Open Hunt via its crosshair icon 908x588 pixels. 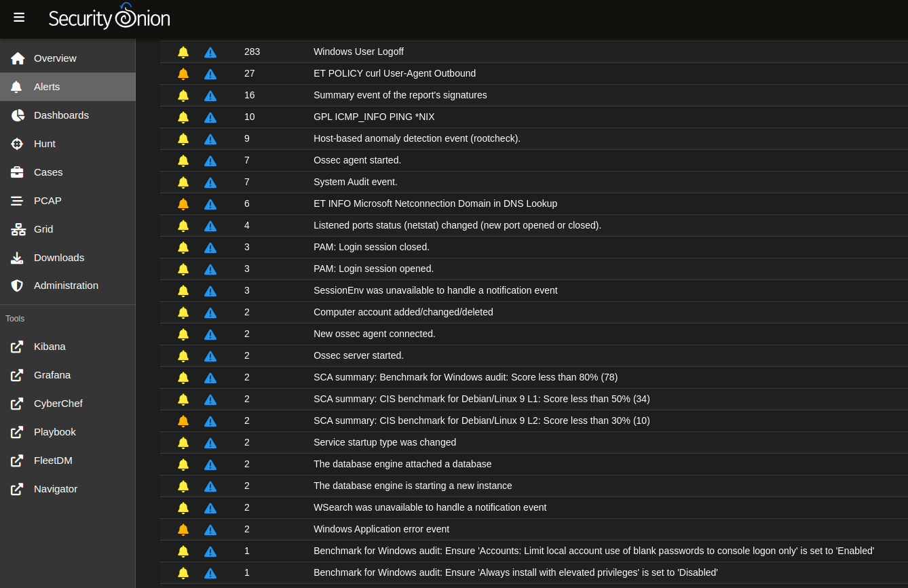tap(17, 144)
